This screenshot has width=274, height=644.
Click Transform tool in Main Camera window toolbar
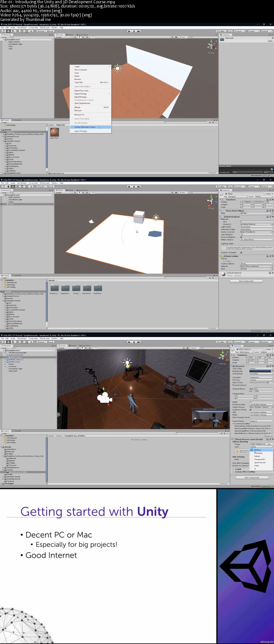(26, 342)
